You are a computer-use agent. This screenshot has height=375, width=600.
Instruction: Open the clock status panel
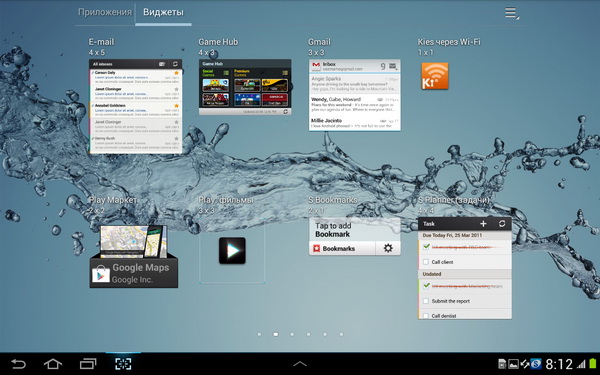(x=559, y=364)
